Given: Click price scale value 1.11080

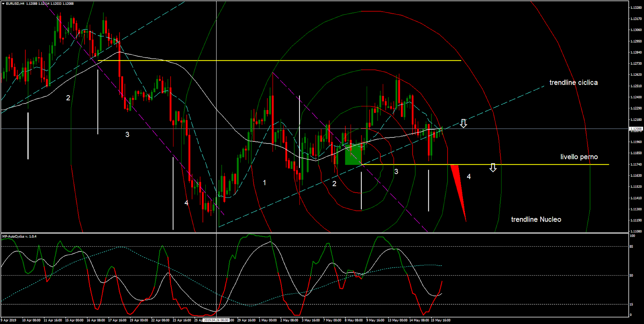Looking at the screenshot, I should (636, 231).
